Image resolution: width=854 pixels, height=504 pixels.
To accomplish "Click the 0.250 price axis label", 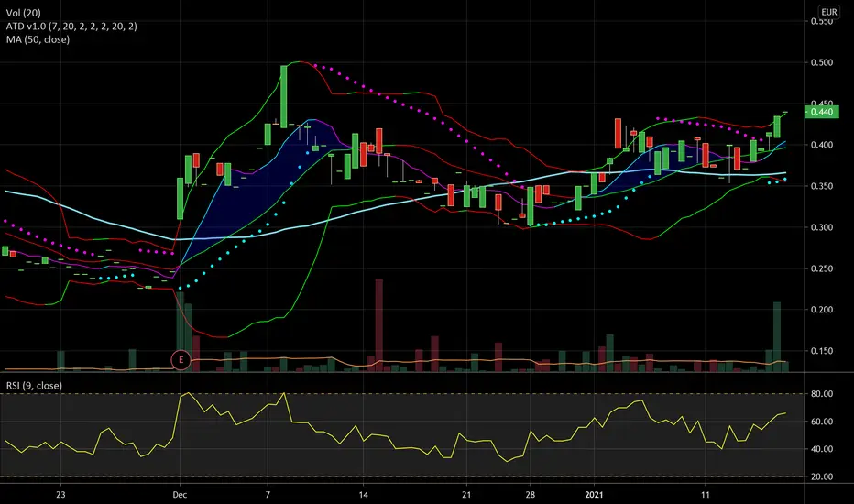I will click(822, 268).
